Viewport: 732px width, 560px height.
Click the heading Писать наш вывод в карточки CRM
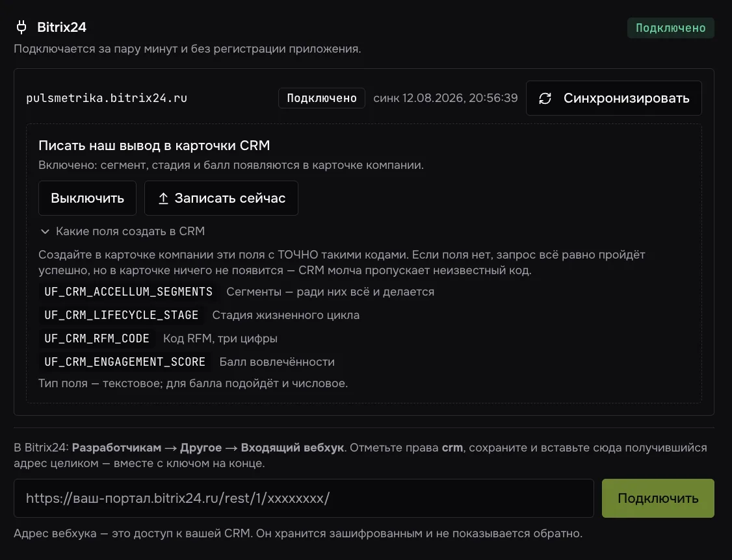pos(154,145)
